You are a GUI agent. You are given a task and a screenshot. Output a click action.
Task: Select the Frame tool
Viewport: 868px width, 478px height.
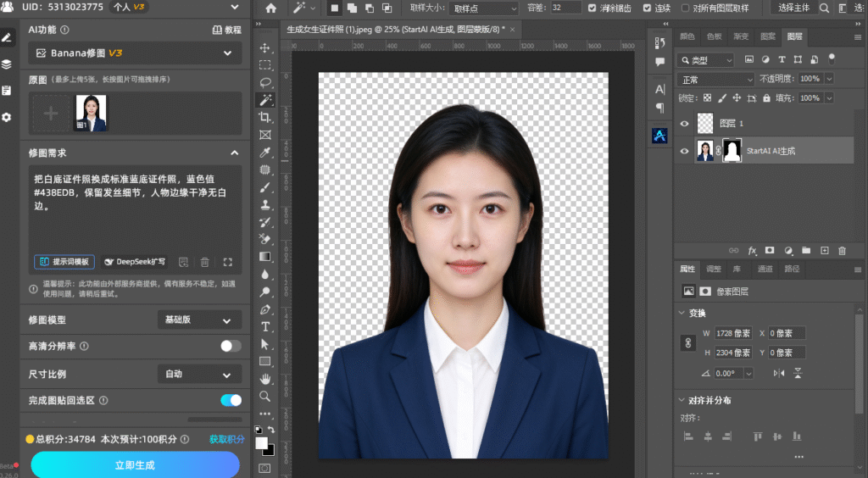(265, 135)
